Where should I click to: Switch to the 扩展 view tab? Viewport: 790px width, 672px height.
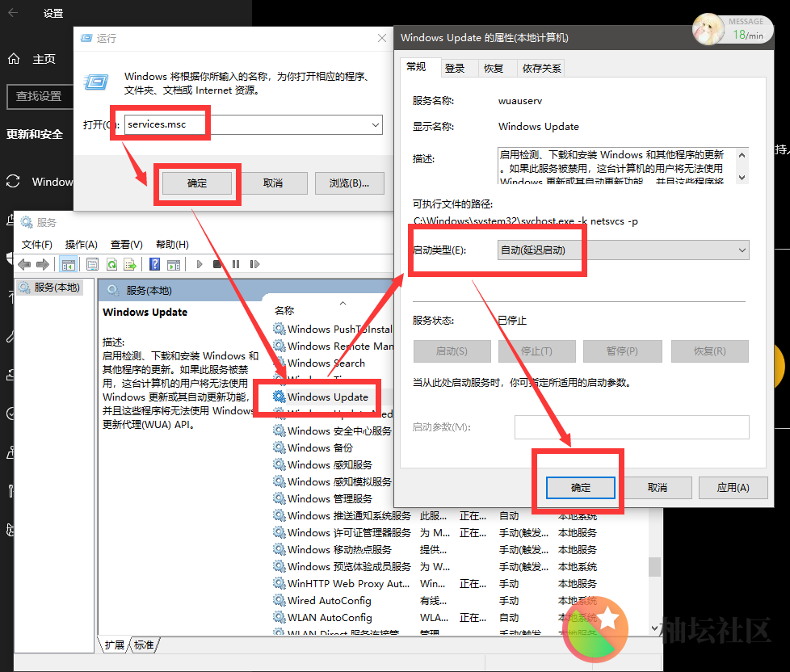click(x=115, y=645)
